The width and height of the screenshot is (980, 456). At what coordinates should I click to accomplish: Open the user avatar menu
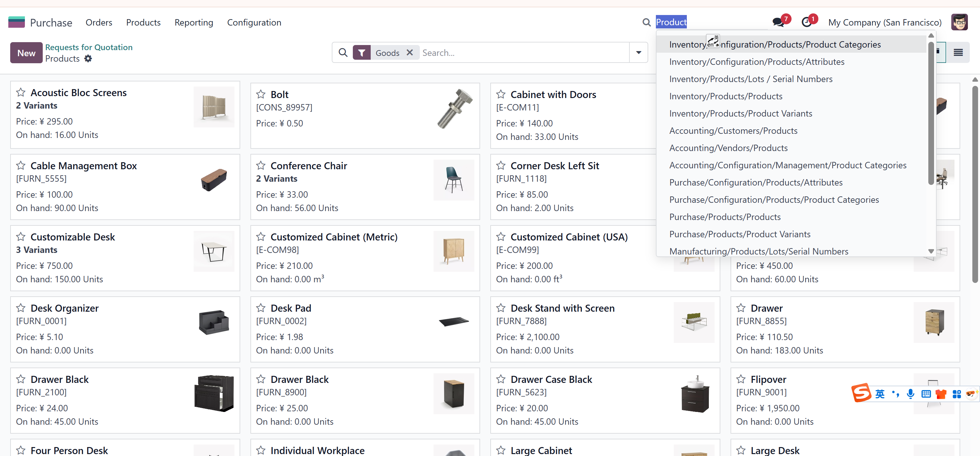coord(959,22)
